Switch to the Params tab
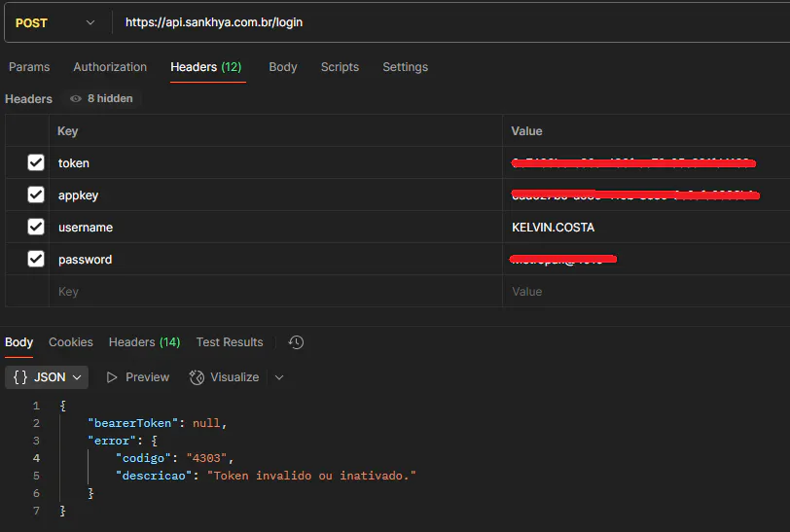This screenshot has width=790, height=532. point(29,67)
